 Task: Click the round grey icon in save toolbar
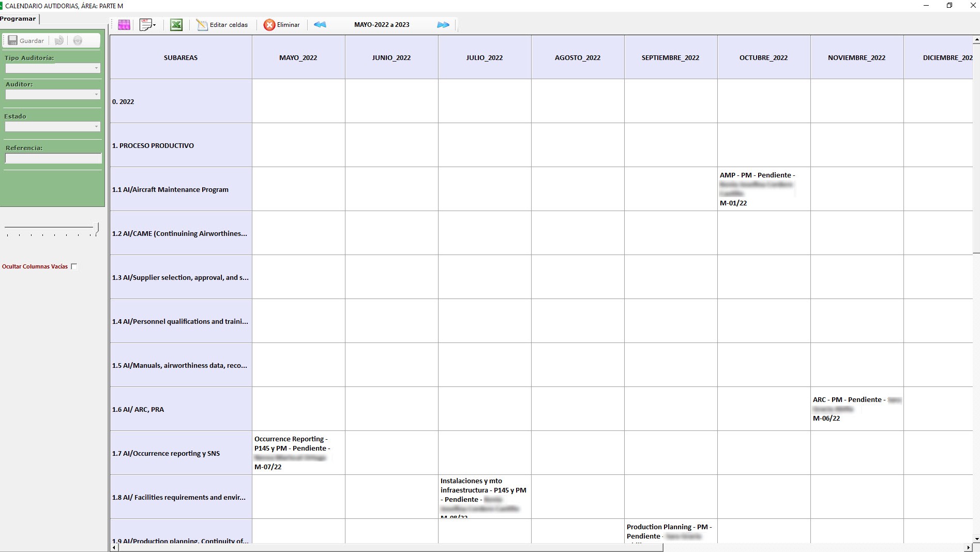[x=78, y=41]
